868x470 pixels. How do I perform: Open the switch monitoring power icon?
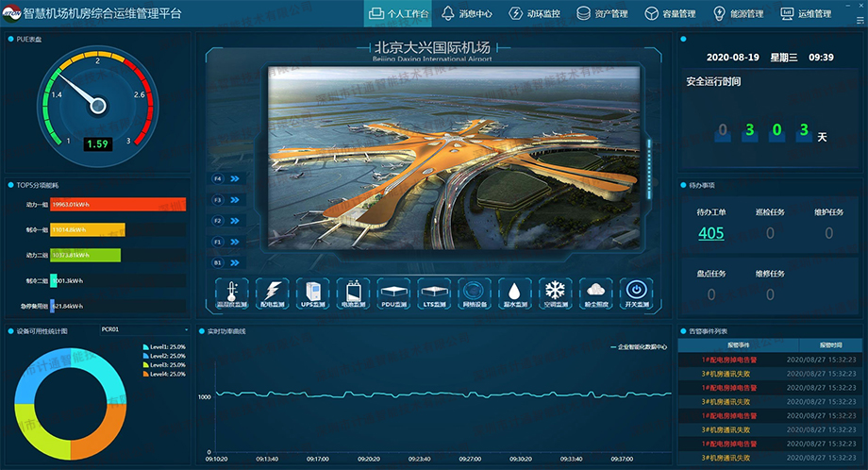(x=637, y=293)
